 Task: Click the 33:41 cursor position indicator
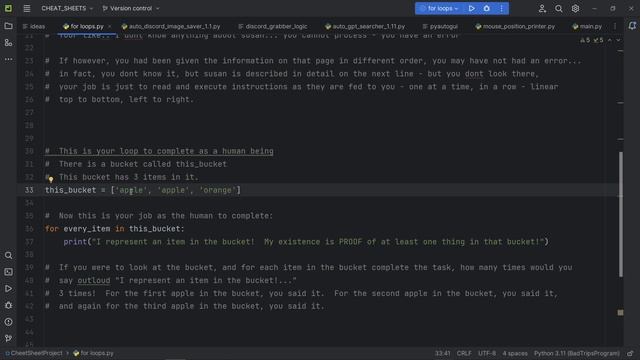click(442, 353)
